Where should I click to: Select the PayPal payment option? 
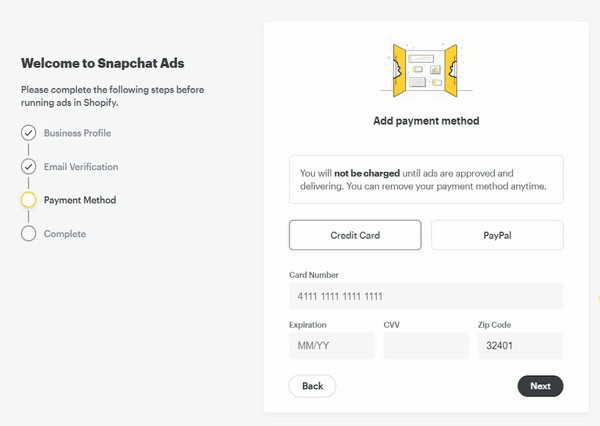click(497, 235)
